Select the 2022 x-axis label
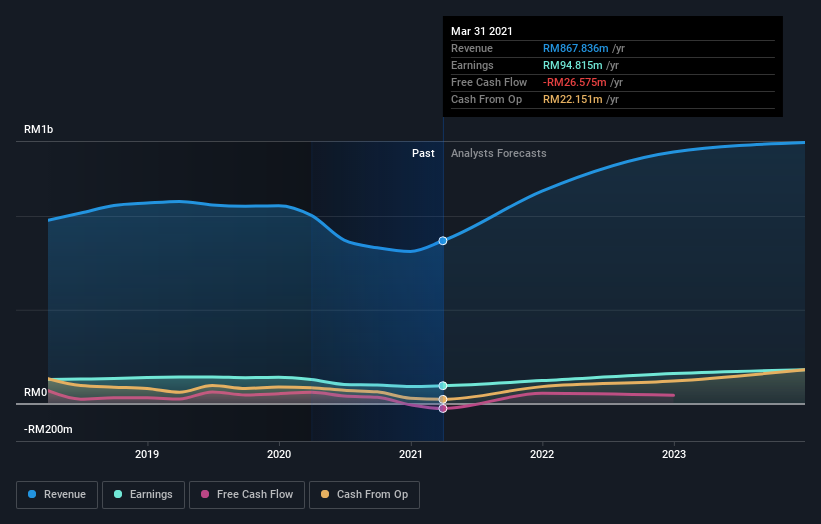 [x=542, y=454]
